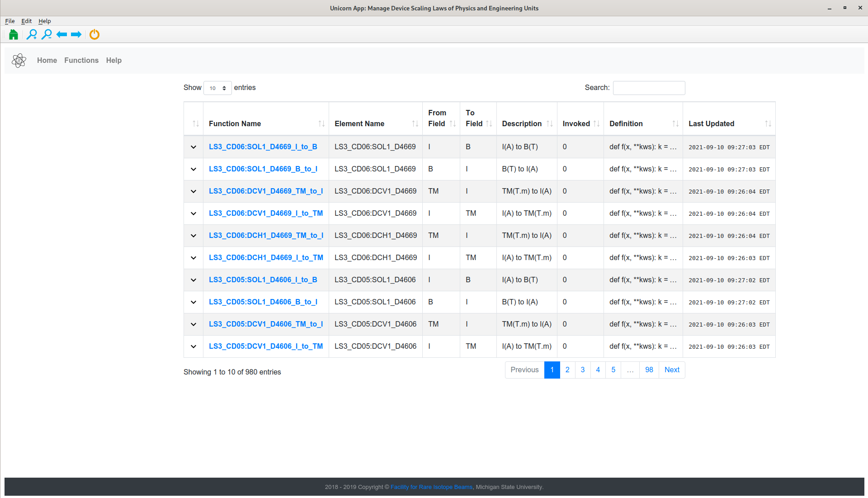Click the orange power icon in the toolbar

[94, 34]
